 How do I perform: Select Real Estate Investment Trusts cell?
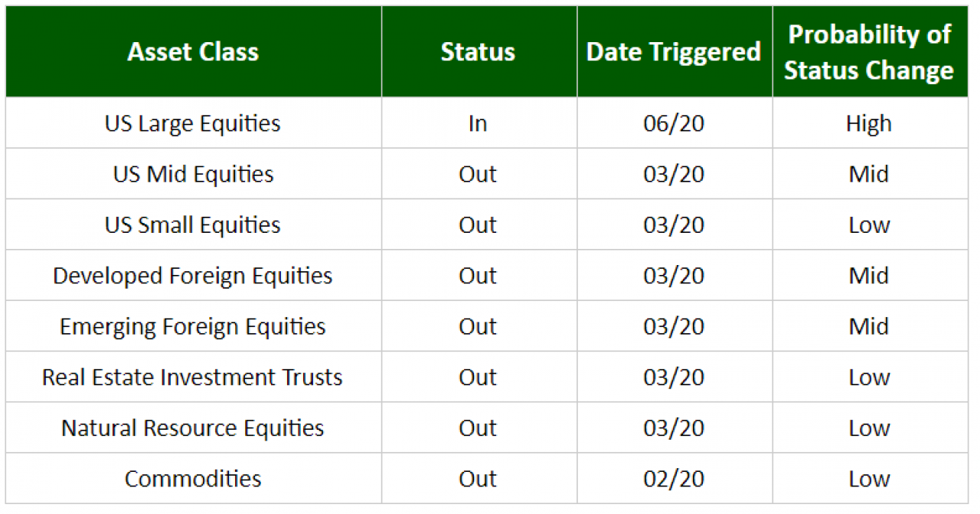tap(193, 377)
